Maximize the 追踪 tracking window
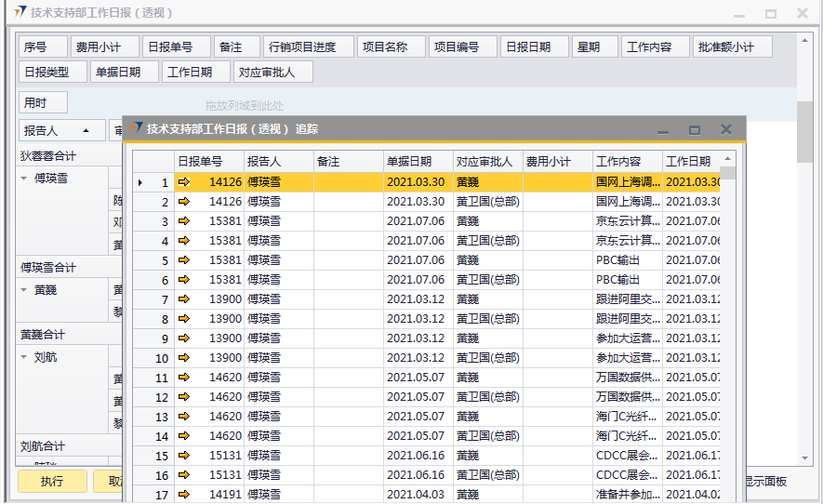The height and width of the screenshot is (504, 823). (x=694, y=129)
